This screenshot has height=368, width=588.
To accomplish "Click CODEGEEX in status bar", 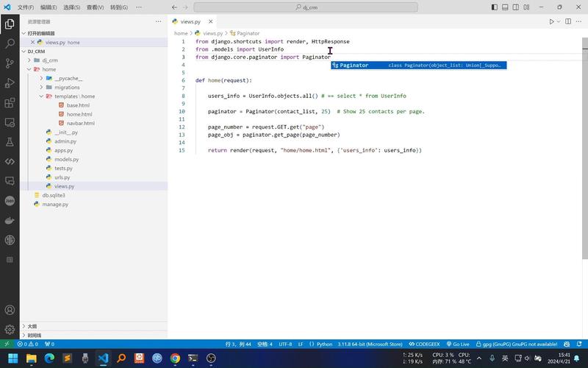I will click(424, 344).
